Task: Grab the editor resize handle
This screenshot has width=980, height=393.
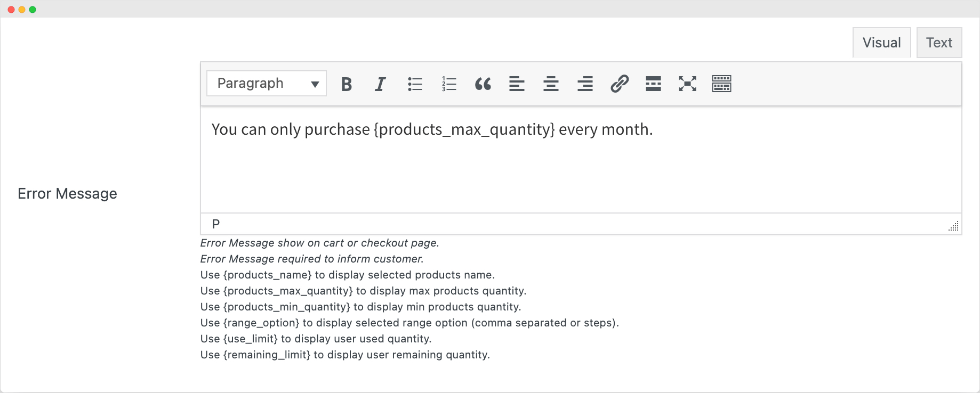Action: (954, 226)
